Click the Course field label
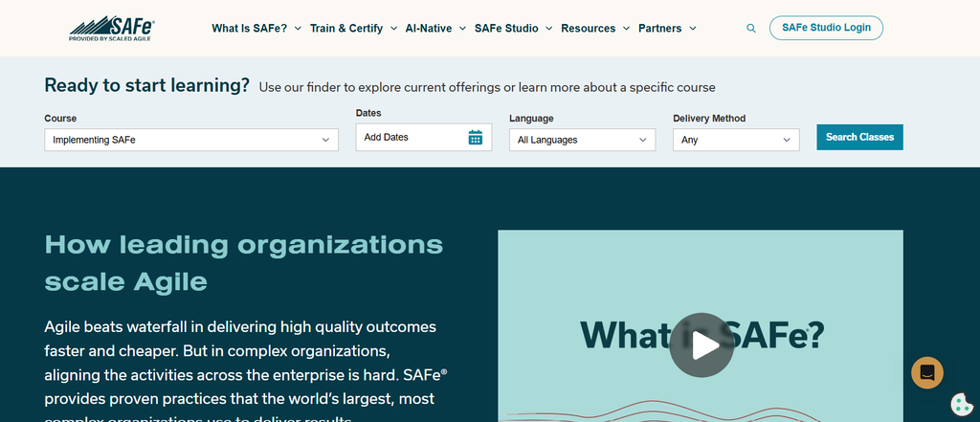This screenshot has width=980, height=422. pos(60,118)
